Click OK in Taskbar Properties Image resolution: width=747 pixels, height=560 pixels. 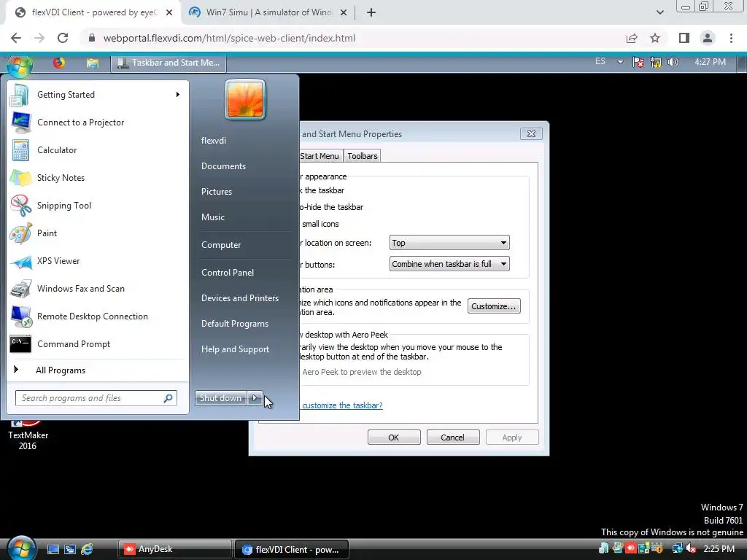point(394,437)
